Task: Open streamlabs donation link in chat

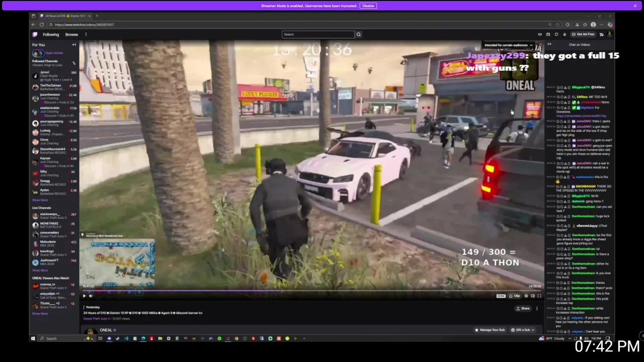Action: (x=581, y=116)
